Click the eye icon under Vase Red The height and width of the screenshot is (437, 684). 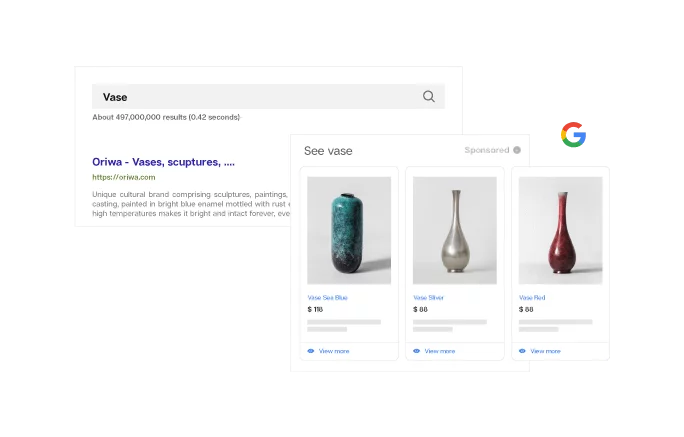coord(522,351)
